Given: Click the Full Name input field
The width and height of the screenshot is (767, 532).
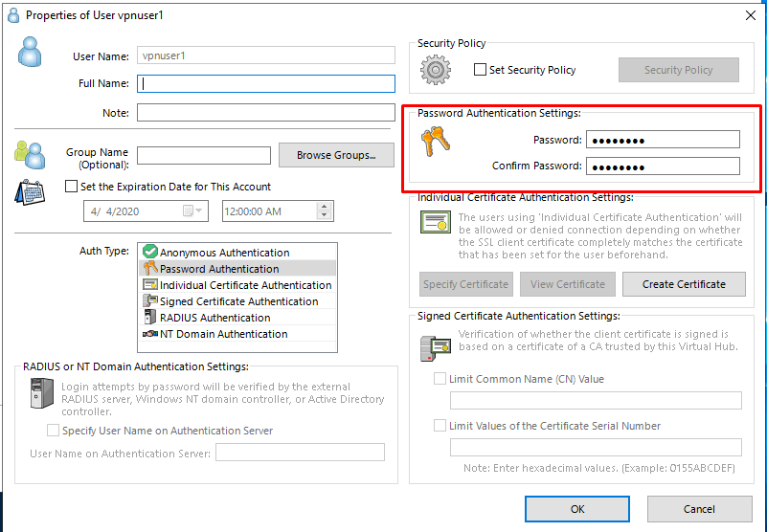Looking at the screenshot, I should click(265, 84).
